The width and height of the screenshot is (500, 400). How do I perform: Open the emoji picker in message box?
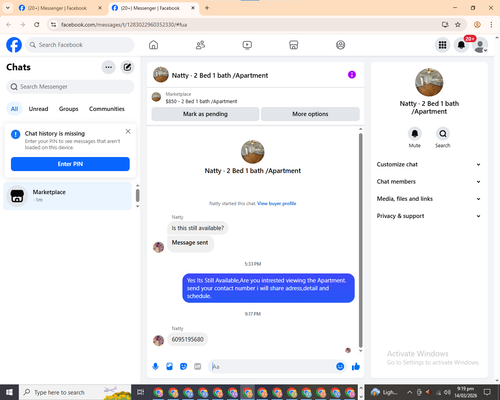tap(340, 367)
